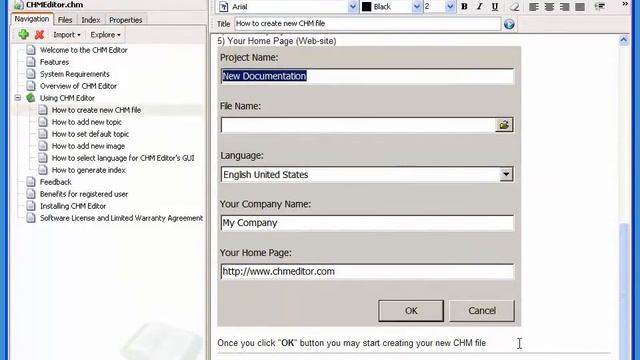Select Overview of CHM Editor topic
Screen dimensions: 640x360
click(x=78, y=86)
